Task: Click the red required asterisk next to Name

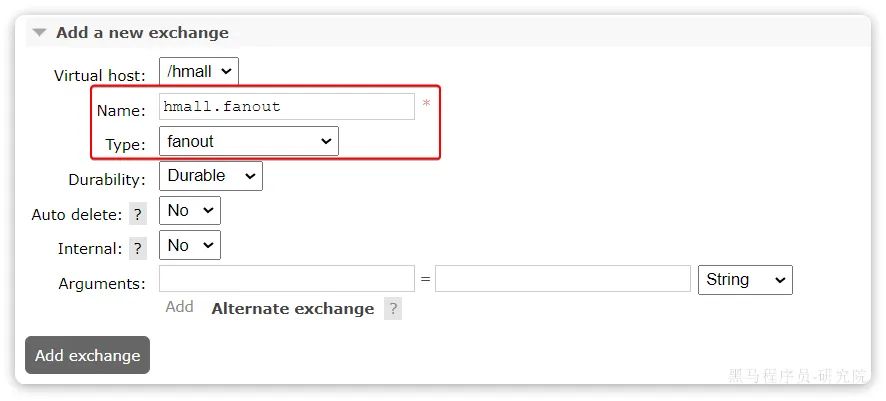Action: click(426, 105)
